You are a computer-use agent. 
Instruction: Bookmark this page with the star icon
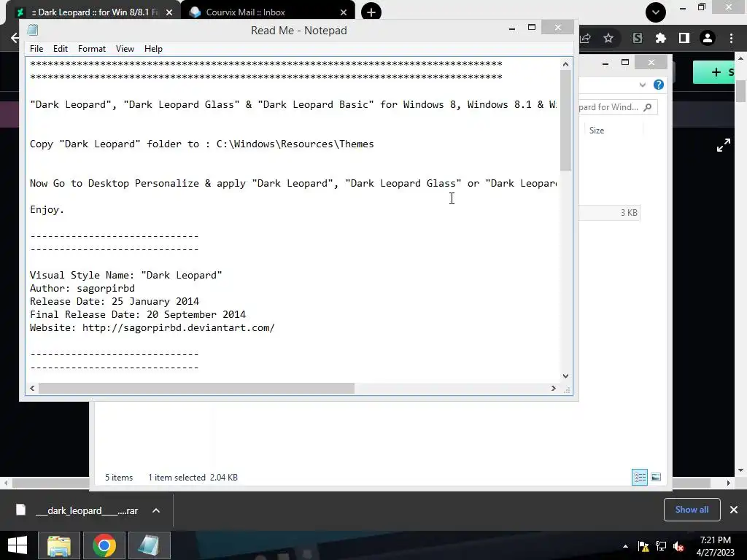pyautogui.click(x=608, y=38)
